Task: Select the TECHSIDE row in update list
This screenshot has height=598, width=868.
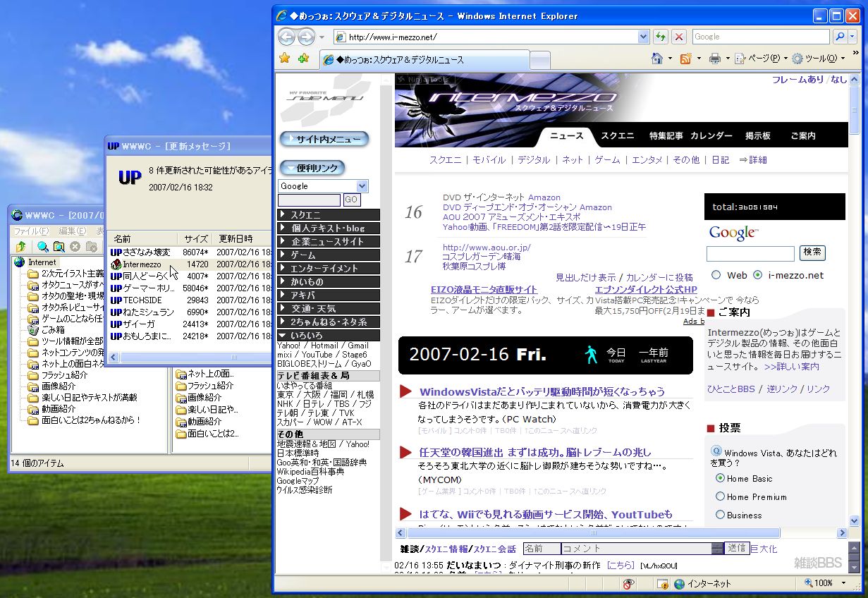Action: tap(190, 300)
